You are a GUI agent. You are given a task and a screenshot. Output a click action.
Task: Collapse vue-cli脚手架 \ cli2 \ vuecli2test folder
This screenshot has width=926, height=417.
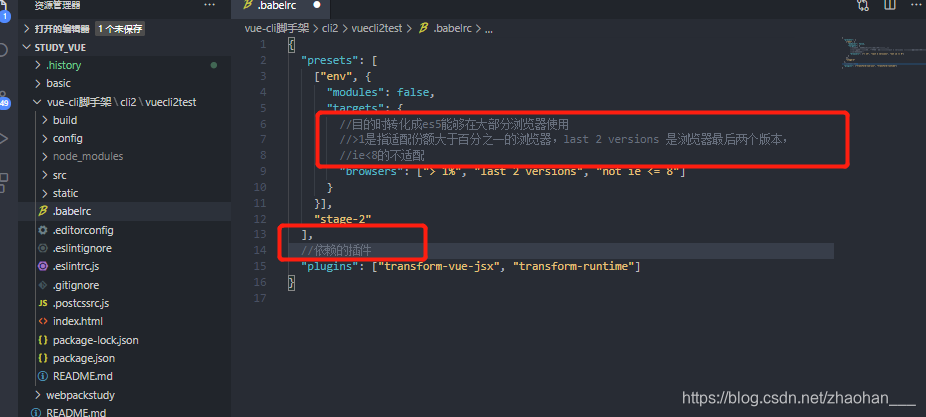[x=38, y=102]
